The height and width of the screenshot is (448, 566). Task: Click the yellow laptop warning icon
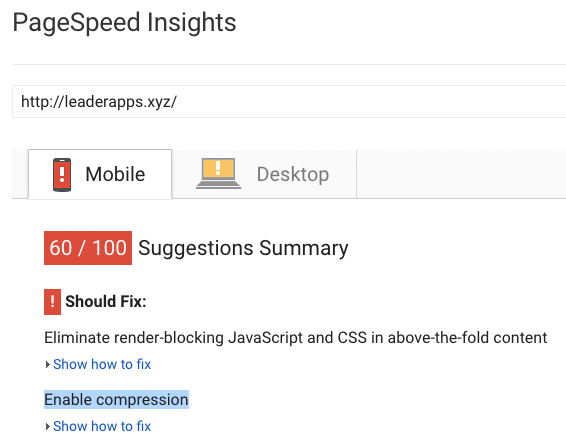[218, 173]
